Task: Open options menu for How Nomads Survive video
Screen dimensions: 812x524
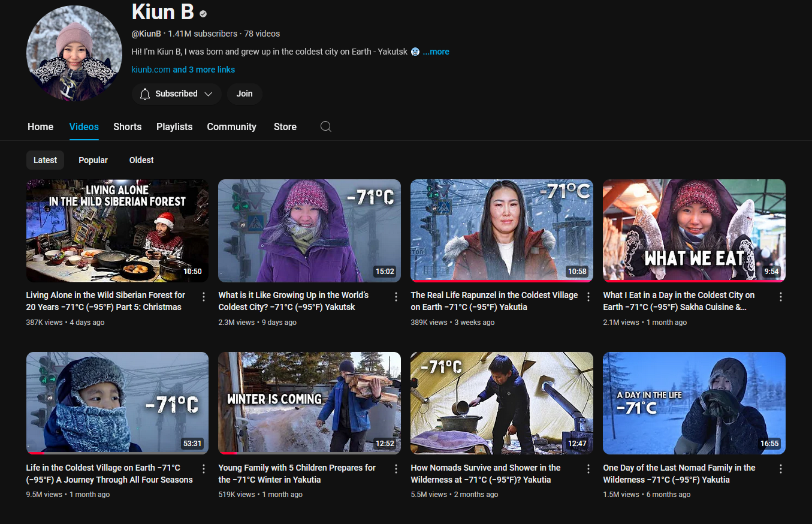Action: tap(588, 469)
